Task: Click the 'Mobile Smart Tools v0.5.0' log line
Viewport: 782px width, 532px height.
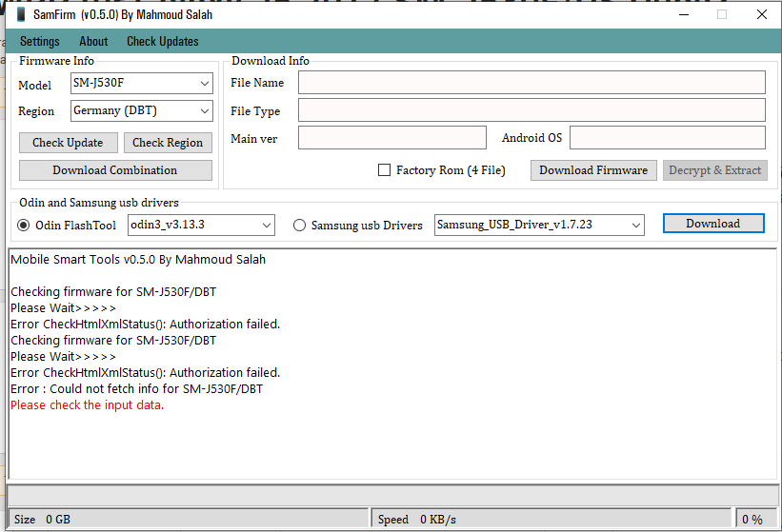Action: click(138, 260)
